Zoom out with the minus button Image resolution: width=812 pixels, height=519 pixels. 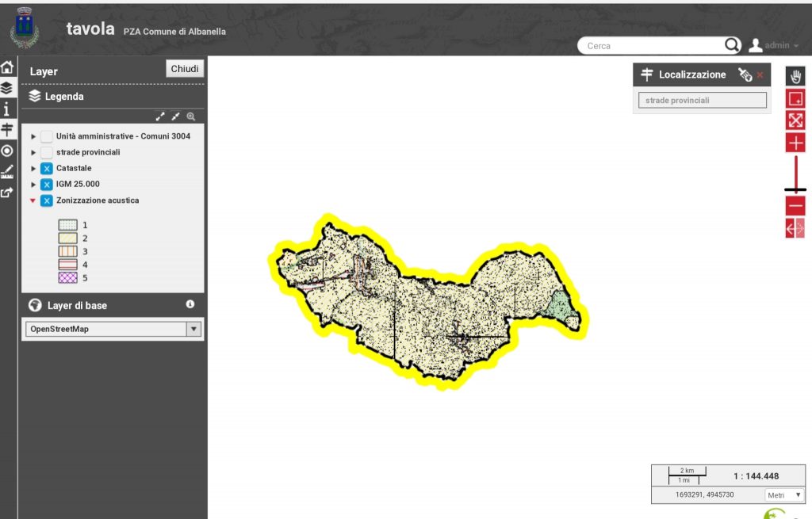click(795, 205)
